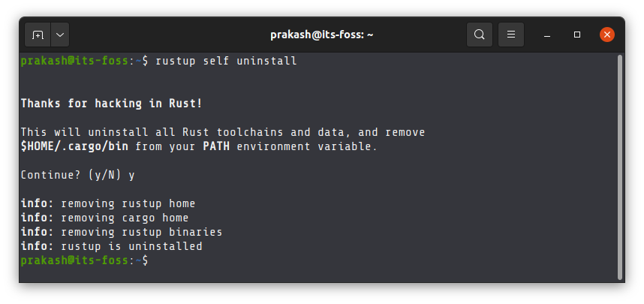Click the bottom green prakash@its-foss prompt
Image resolution: width=644 pixels, height=304 pixels.
pyautogui.click(x=74, y=260)
